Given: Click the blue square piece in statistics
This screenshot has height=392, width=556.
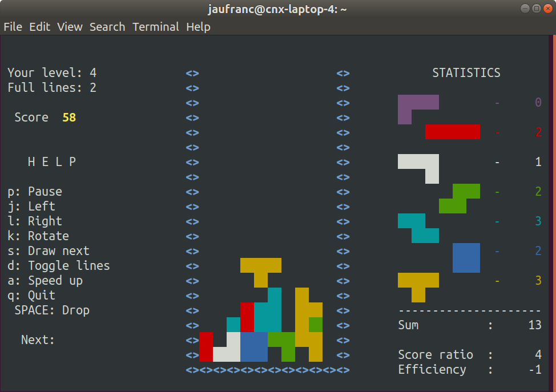Looking at the screenshot, I should pyautogui.click(x=466, y=258).
